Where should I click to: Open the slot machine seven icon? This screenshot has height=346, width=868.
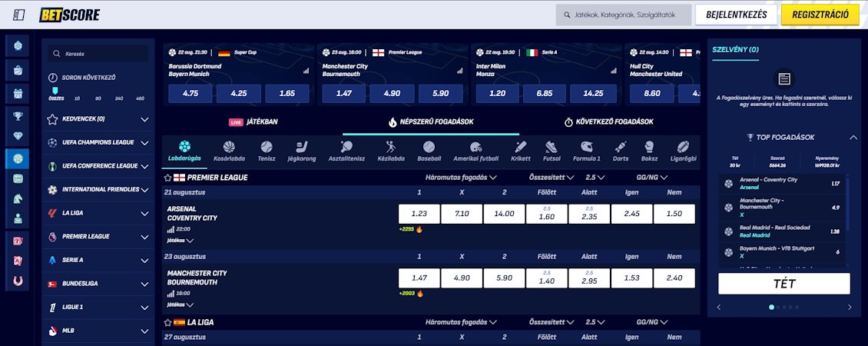pyautogui.click(x=17, y=240)
